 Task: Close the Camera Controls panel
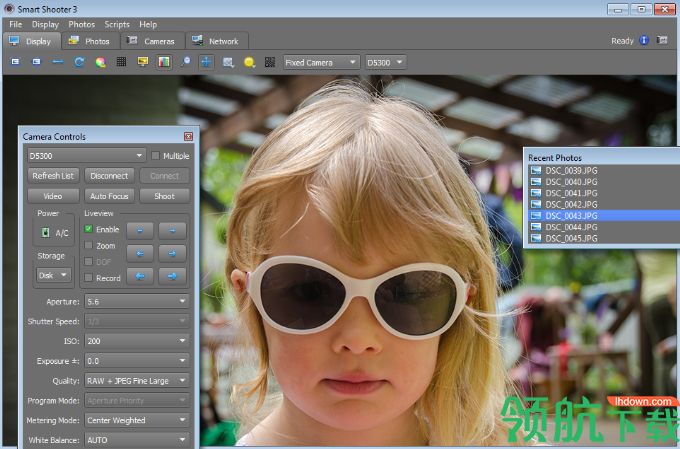pos(188,137)
